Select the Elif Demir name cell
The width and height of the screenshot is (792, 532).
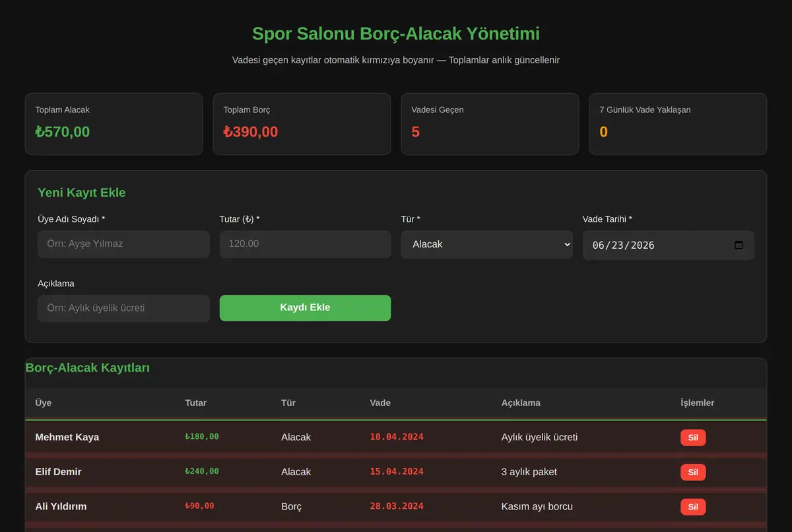(x=59, y=472)
